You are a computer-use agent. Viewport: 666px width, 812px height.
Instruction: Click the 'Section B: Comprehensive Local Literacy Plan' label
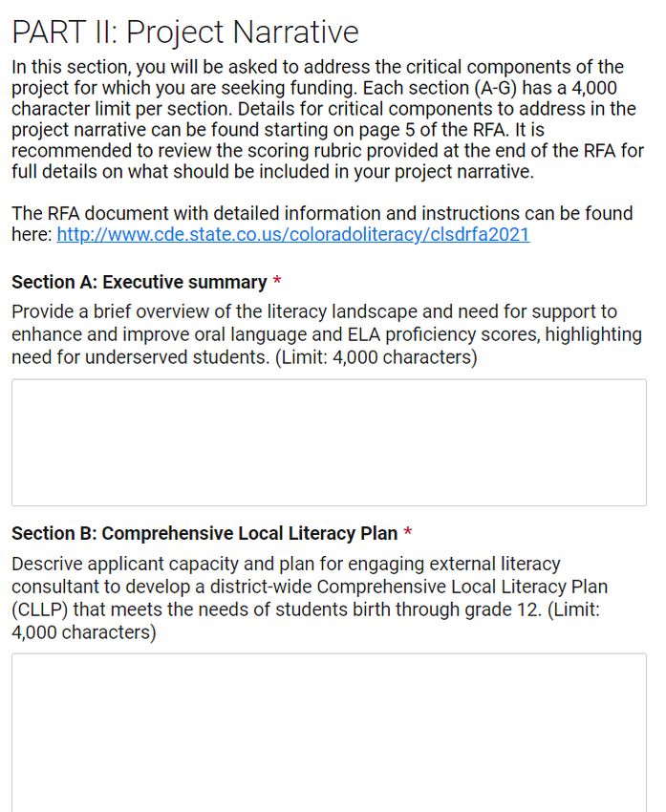pos(204,533)
